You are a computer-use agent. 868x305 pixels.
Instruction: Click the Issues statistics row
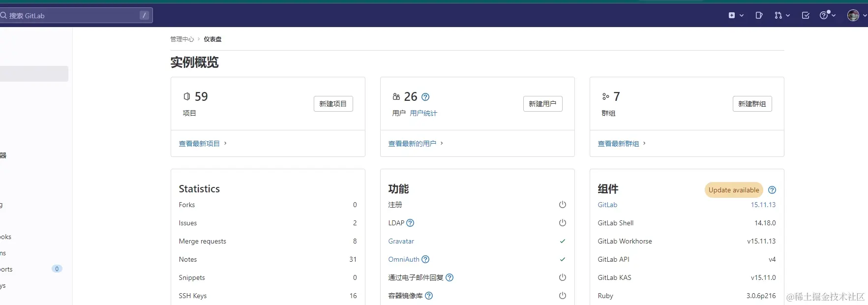point(268,223)
